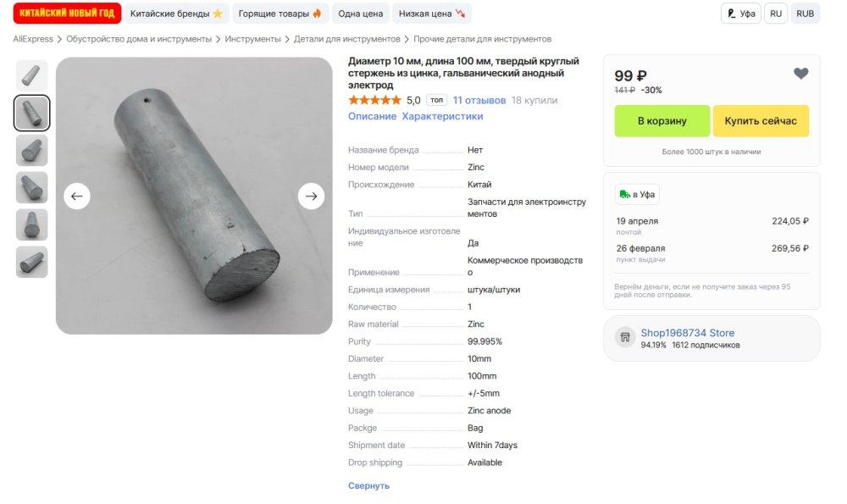Add the item with 'В корзину' button
Screen dimensions: 847x504
[662, 121]
